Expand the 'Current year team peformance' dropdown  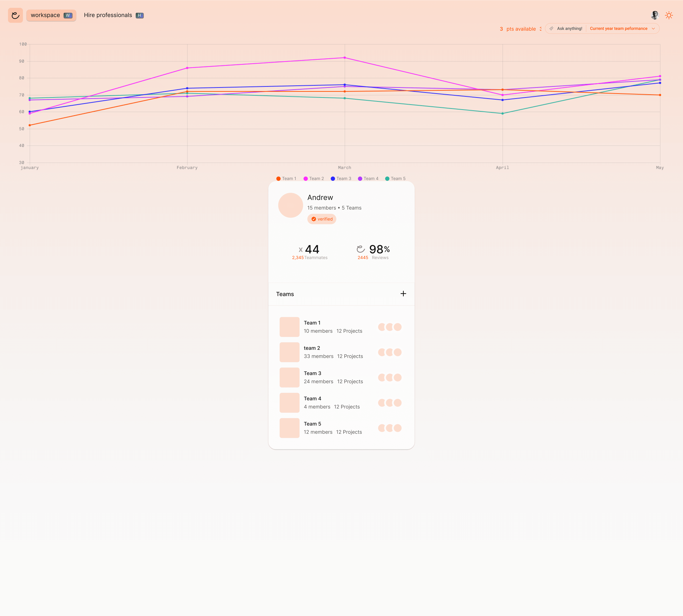point(622,28)
